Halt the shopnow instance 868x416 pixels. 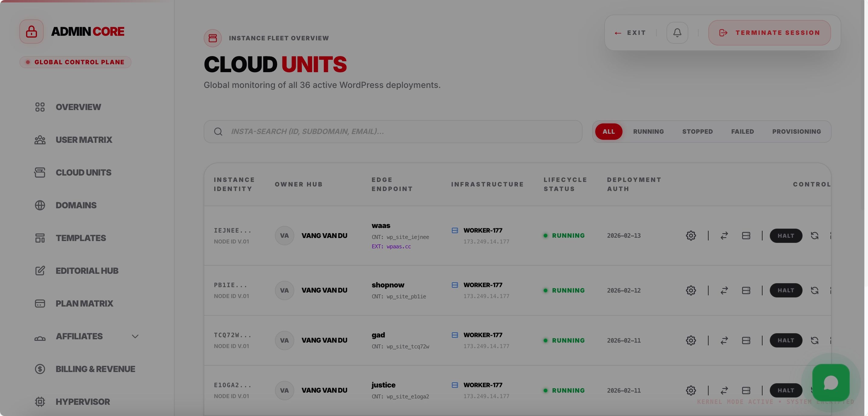tap(786, 290)
